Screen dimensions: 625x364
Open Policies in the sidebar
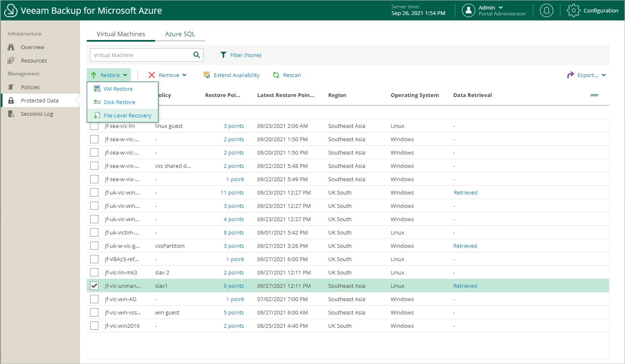[x=30, y=87]
